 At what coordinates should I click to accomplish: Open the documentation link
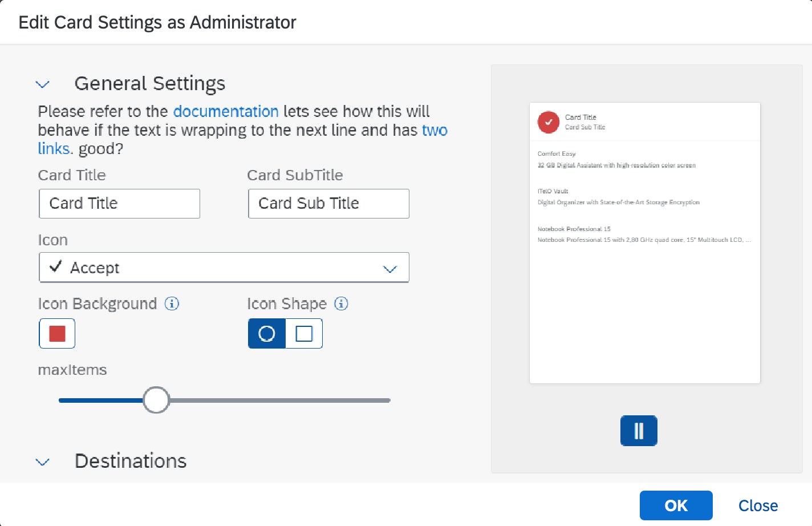pyautogui.click(x=226, y=111)
